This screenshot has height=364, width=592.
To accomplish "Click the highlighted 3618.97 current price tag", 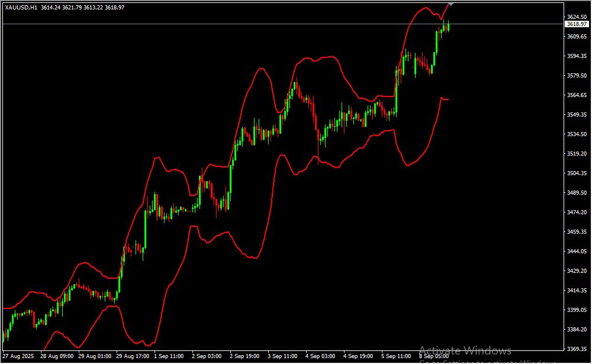I will (576, 24).
